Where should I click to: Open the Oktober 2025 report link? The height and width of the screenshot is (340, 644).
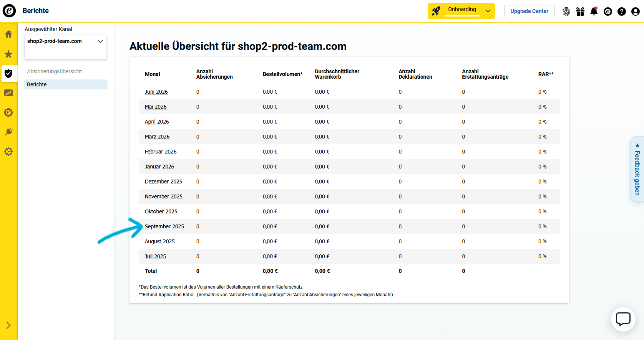click(x=161, y=211)
